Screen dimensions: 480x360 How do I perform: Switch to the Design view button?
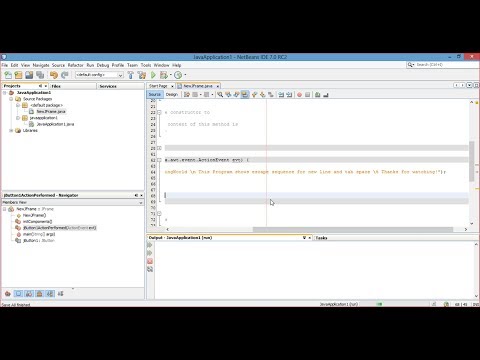[172, 95]
